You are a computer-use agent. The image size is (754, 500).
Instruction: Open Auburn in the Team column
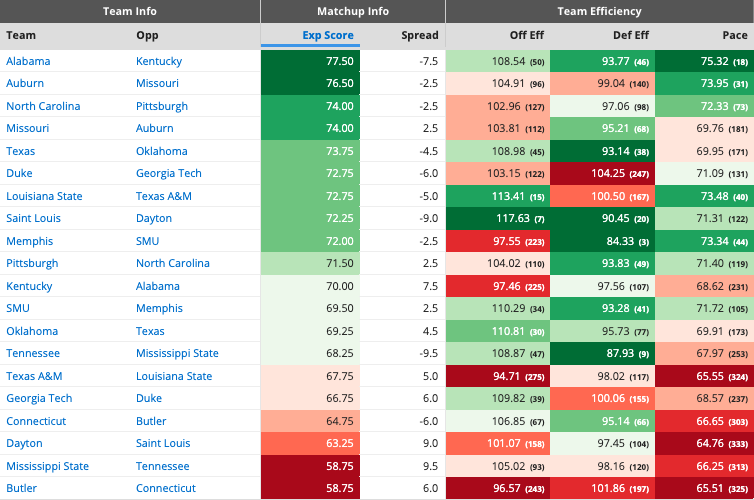pyautogui.click(x=25, y=83)
